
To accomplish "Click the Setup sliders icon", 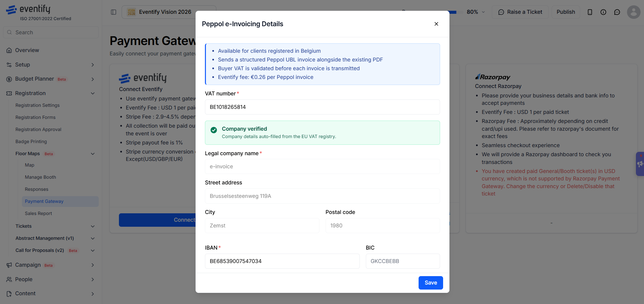I will click(x=9, y=65).
